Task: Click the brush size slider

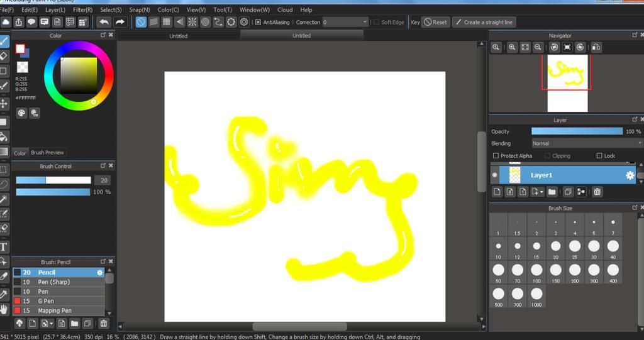Action: pos(53,180)
